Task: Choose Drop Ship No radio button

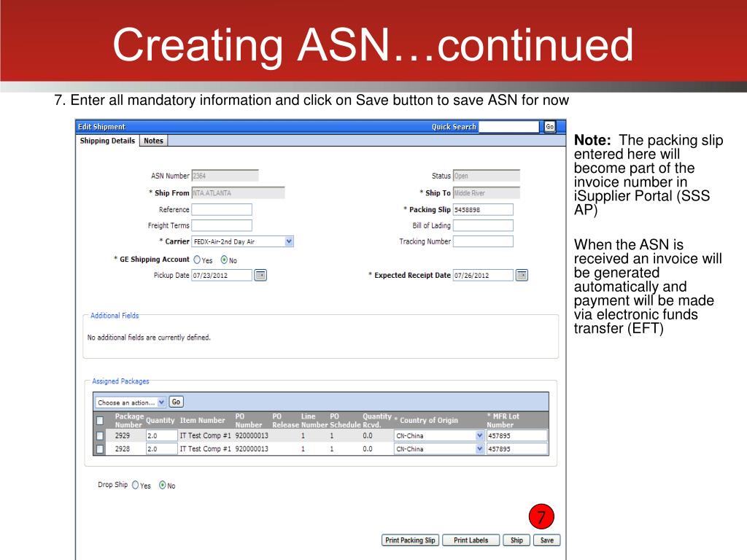Action: (x=163, y=485)
